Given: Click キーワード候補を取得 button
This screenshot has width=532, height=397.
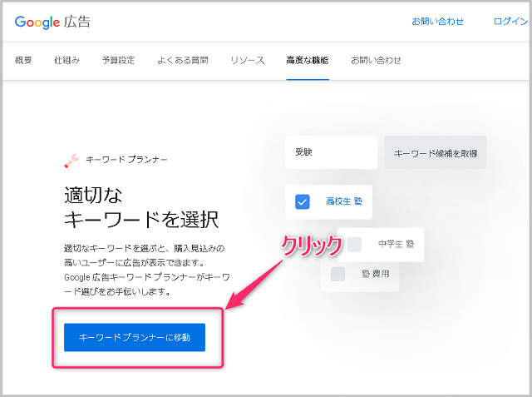Looking at the screenshot, I should [436, 152].
